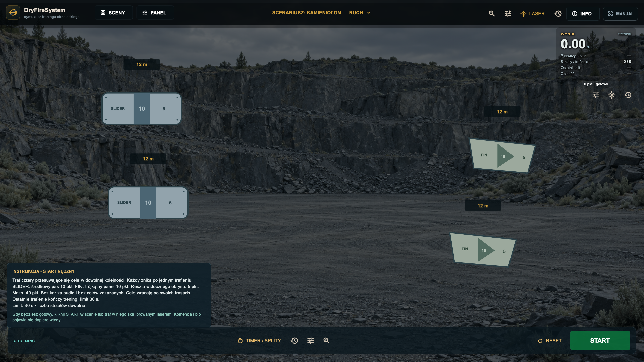Click the 'INSTRUKCJA • START RĘCZNY' heading
The height and width of the screenshot is (362, 644).
click(x=44, y=271)
